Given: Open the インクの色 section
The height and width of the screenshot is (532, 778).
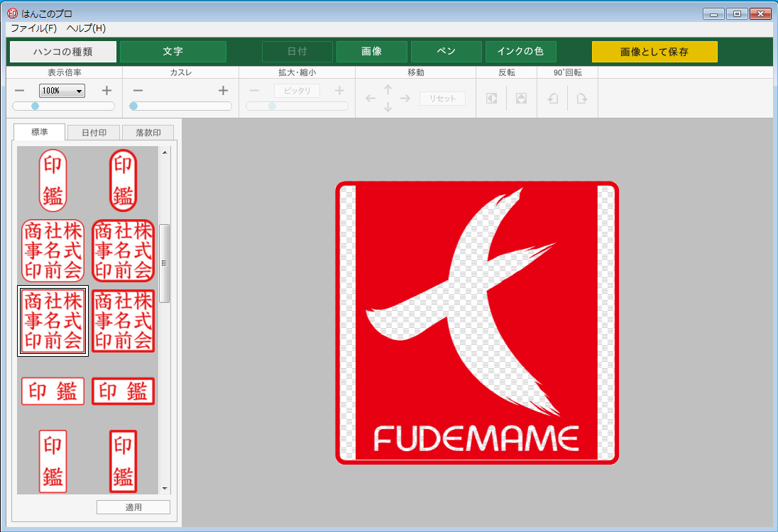Looking at the screenshot, I should click(x=520, y=52).
